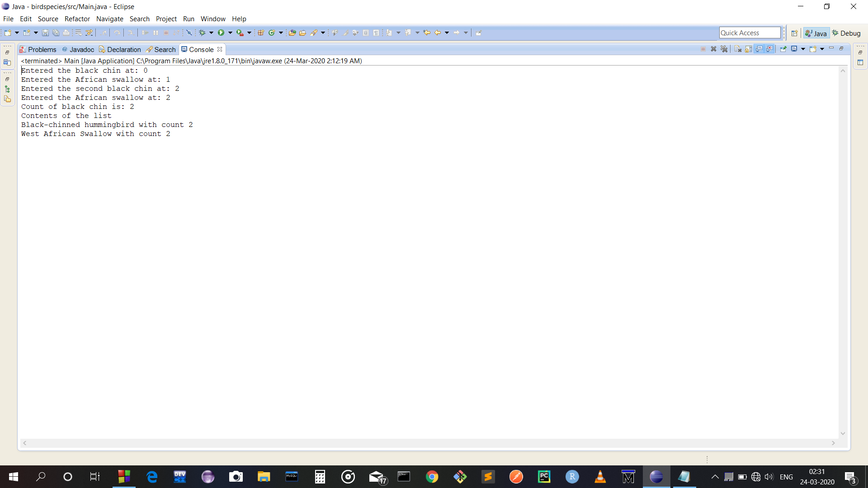Image resolution: width=868 pixels, height=488 pixels.
Task: Switch to the Debug perspective
Action: click(x=846, y=33)
